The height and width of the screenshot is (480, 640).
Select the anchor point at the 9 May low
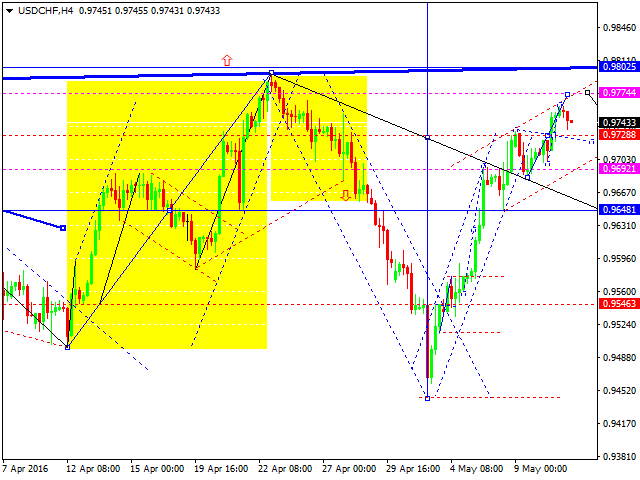pyautogui.click(x=527, y=178)
